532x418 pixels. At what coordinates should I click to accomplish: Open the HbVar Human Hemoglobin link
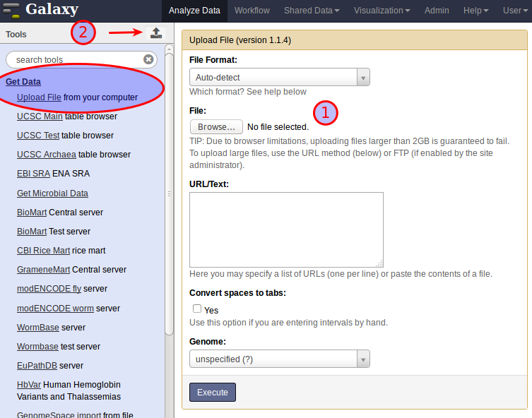(29, 385)
